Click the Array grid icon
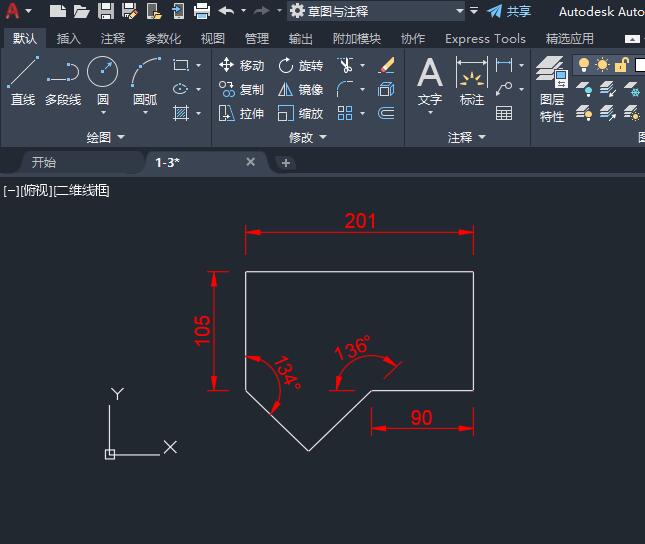The width and height of the screenshot is (645, 544). (345, 113)
